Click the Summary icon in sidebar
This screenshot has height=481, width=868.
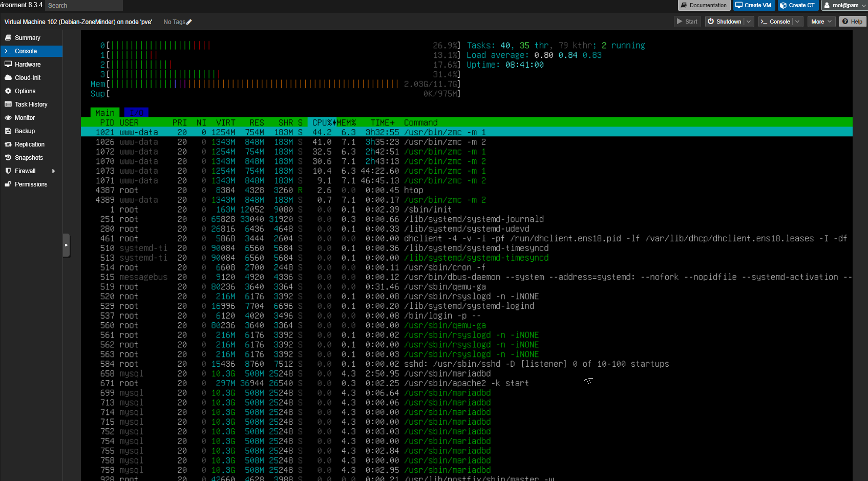coord(8,38)
